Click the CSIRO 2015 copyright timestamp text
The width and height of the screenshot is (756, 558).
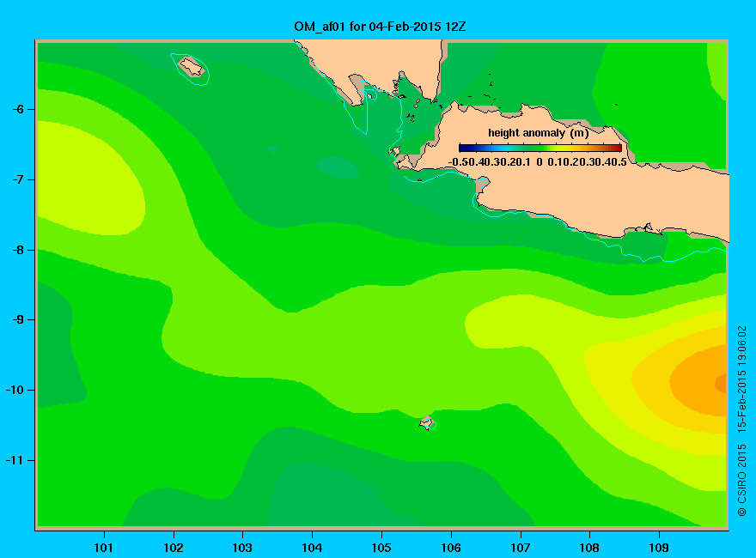(742, 421)
